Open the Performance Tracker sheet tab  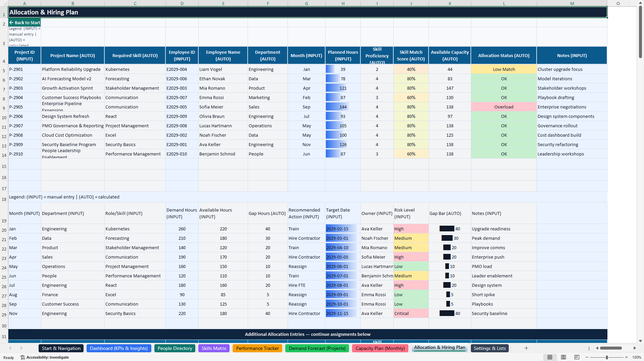(257, 348)
